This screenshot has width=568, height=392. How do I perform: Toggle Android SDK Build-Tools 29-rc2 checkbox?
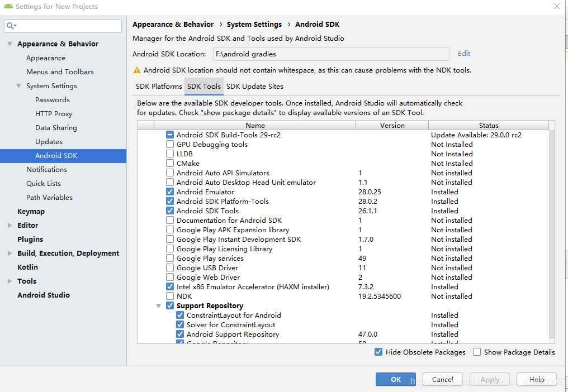point(170,135)
